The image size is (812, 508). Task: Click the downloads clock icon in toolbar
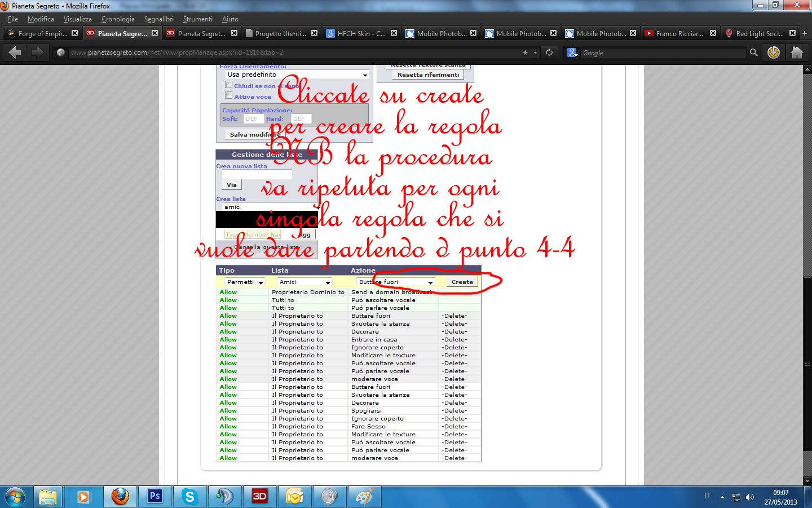click(x=774, y=52)
